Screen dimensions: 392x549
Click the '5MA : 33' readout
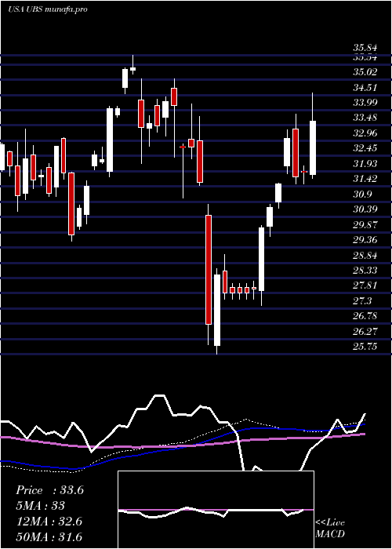tap(41, 506)
